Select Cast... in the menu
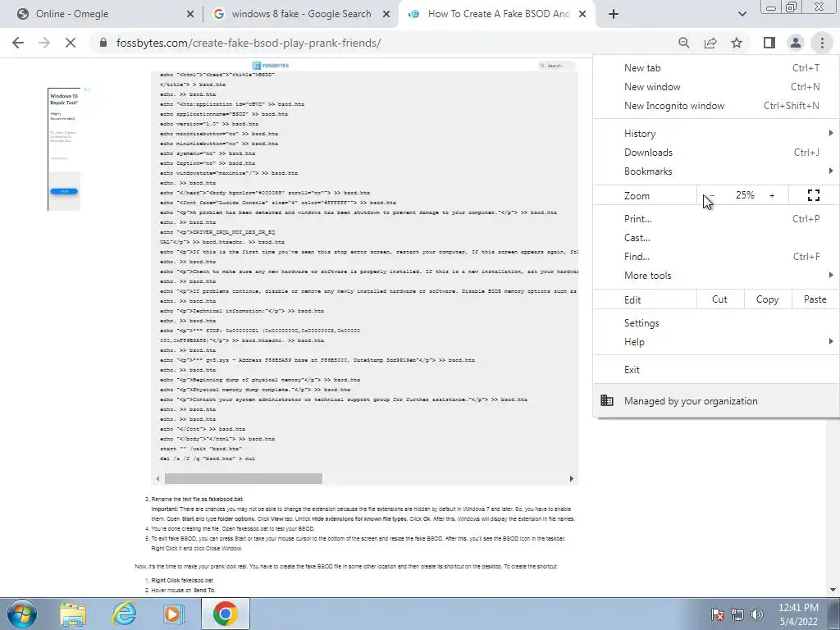This screenshot has width=840, height=630. tap(716, 237)
